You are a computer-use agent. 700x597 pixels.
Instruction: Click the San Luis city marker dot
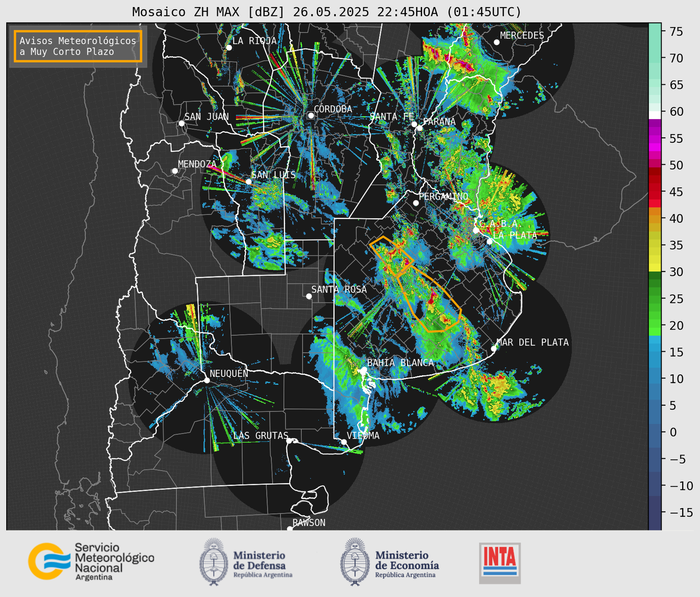(x=249, y=182)
